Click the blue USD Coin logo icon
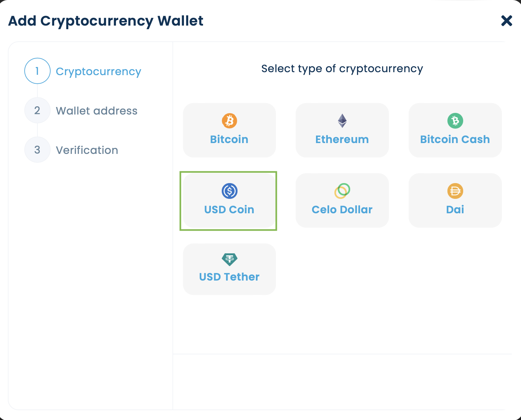The image size is (521, 420). click(x=229, y=191)
